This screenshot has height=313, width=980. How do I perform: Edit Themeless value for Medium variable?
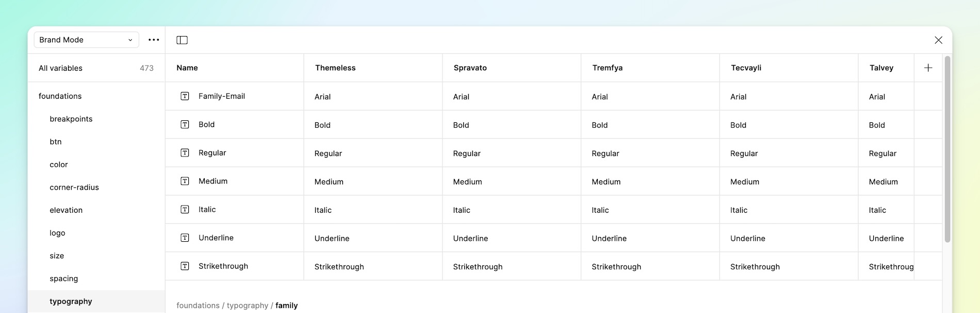pyautogui.click(x=329, y=182)
